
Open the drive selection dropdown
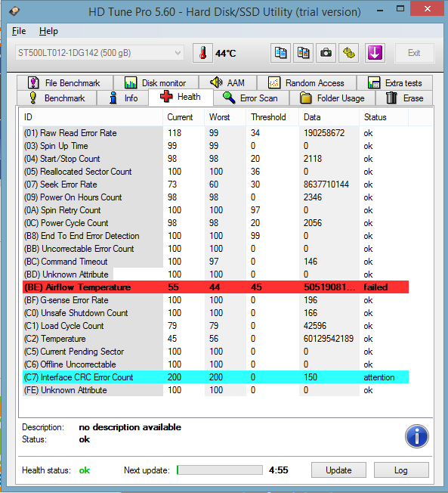click(100, 53)
